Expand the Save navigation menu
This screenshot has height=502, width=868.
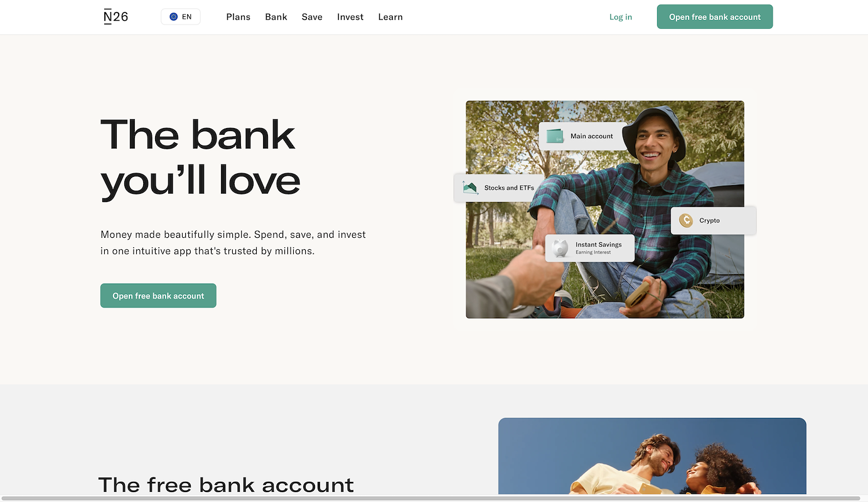click(x=312, y=17)
